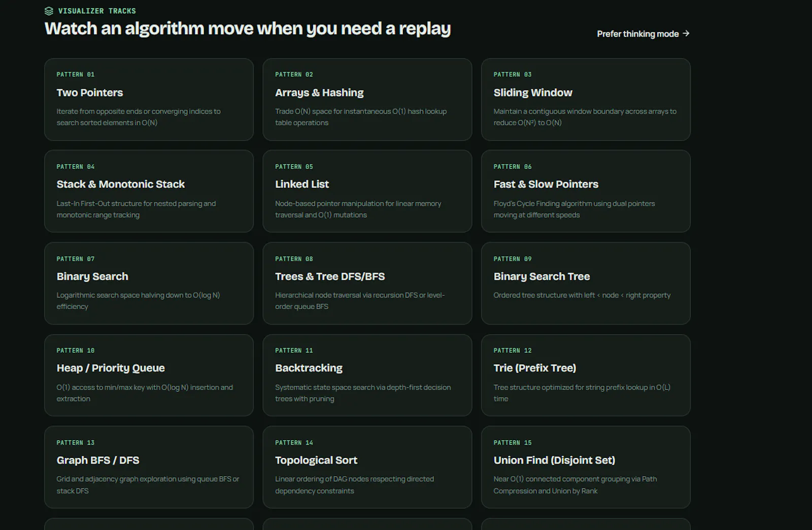Click the 'Watch an algorithm move' heading
This screenshot has height=530, width=812.
point(248,29)
